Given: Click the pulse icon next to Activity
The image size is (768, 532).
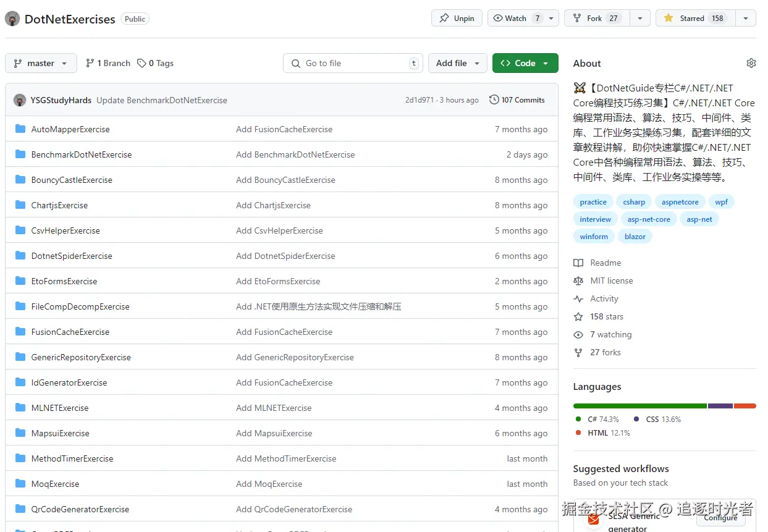Looking at the screenshot, I should tap(578, 298).
